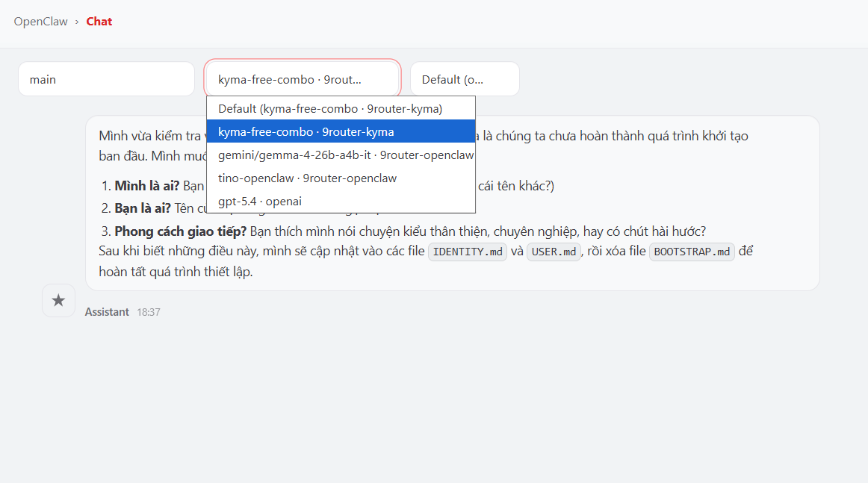Click the star assistant avatar icon
The width and height of the screenshot is (868, 483).
[x=58, y=300]
